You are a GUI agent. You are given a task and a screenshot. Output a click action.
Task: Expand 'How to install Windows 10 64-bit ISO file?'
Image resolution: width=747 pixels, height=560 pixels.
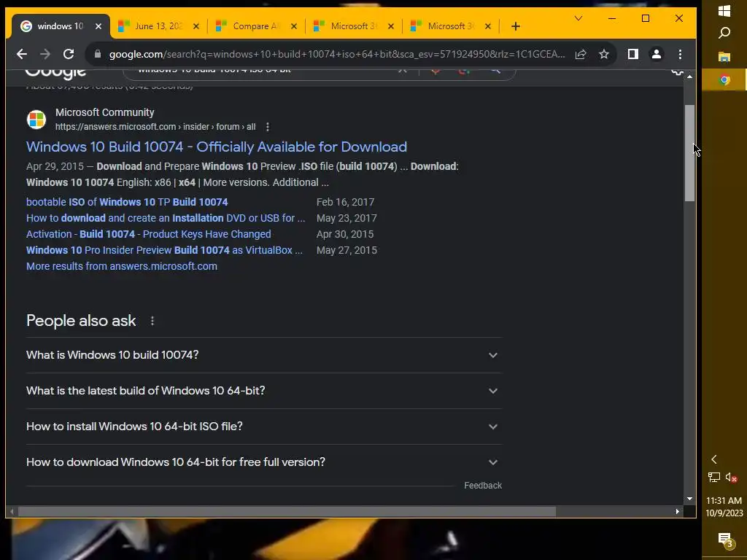[x=264, y=427]
